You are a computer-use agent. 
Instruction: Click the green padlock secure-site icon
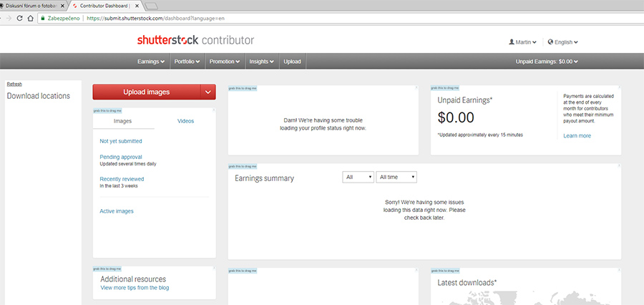[x=42, y=18]
